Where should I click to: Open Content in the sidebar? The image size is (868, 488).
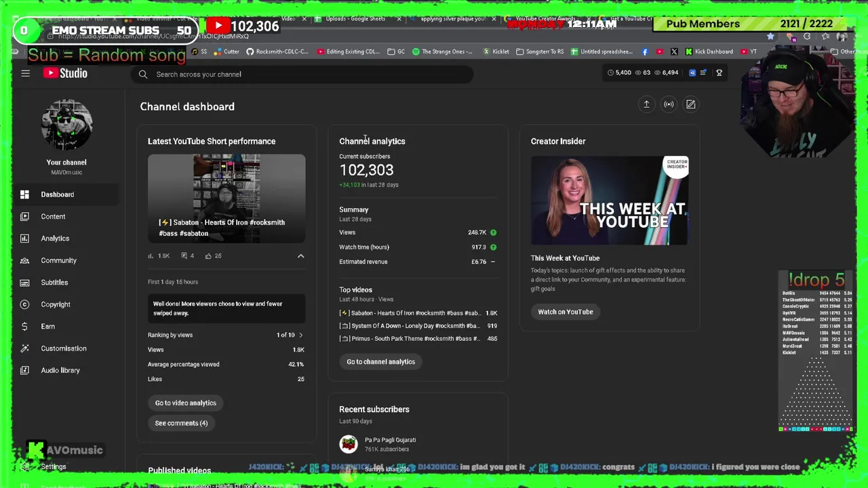(x=53, y=216)
